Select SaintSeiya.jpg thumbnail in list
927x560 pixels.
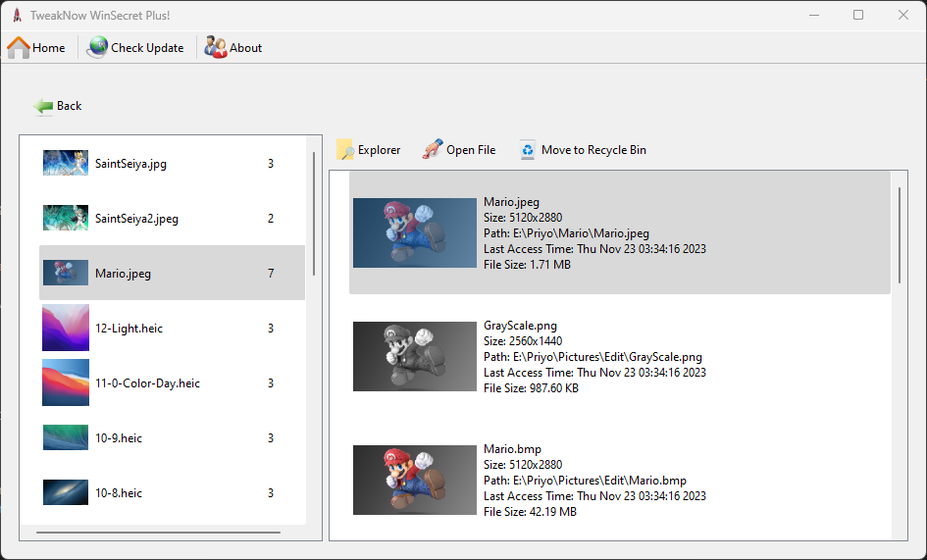point(66,163)
